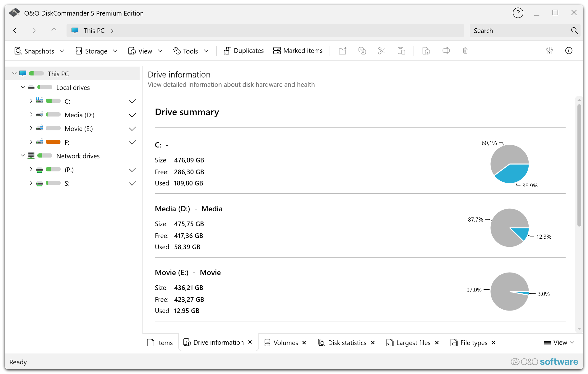
Task: Close the Disk statistics tab
Action: tap(373, 343)
